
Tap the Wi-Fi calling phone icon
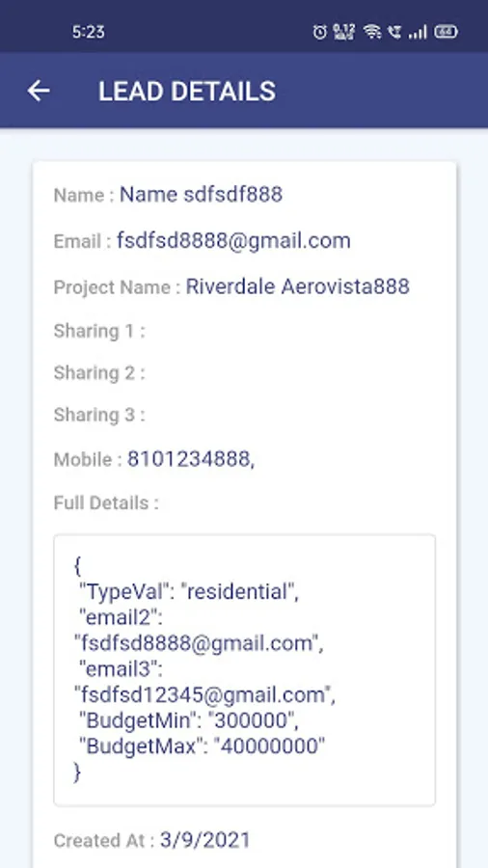point(393,32)
